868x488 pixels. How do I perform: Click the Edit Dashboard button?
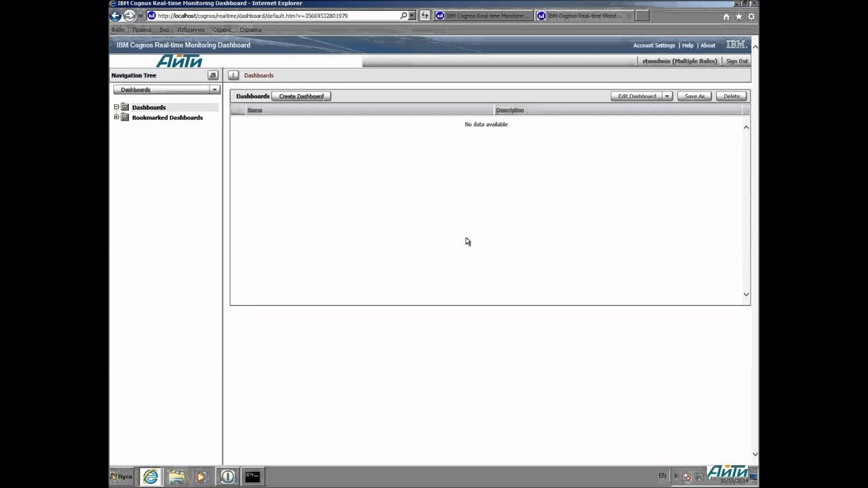point(637,96)
